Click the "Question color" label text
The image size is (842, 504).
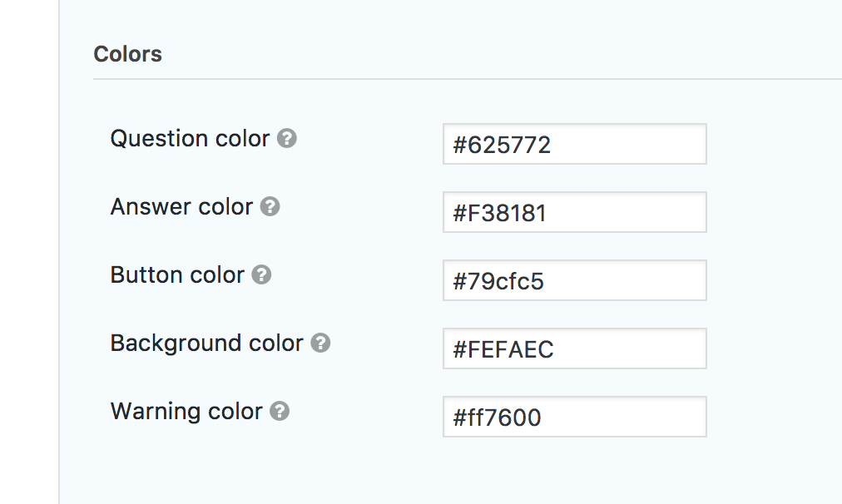click(x=190, y=139)
